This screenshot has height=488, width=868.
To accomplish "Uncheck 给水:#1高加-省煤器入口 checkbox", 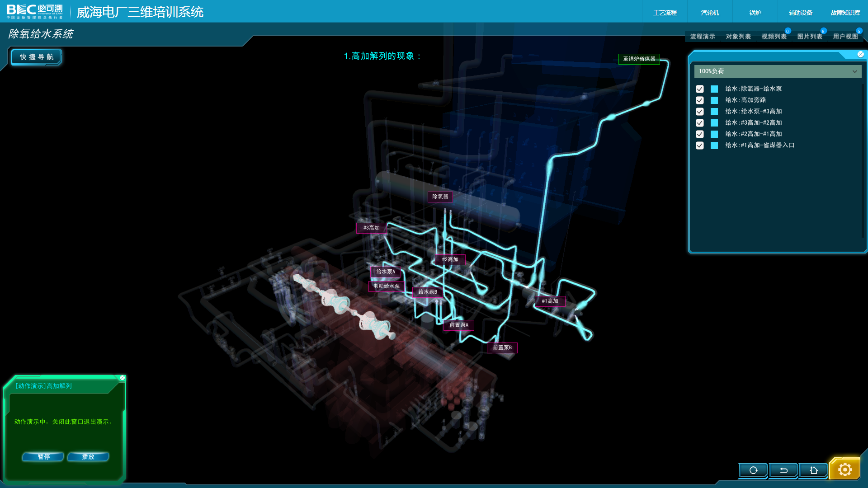I will (x=700, y=145).
